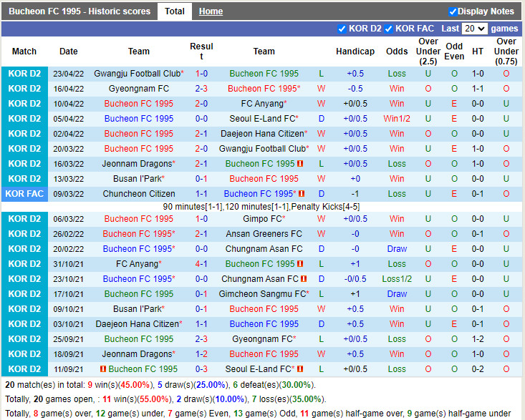Switch to the Home tab
Screen dimensions: 525x420
[x=211, y=11]
